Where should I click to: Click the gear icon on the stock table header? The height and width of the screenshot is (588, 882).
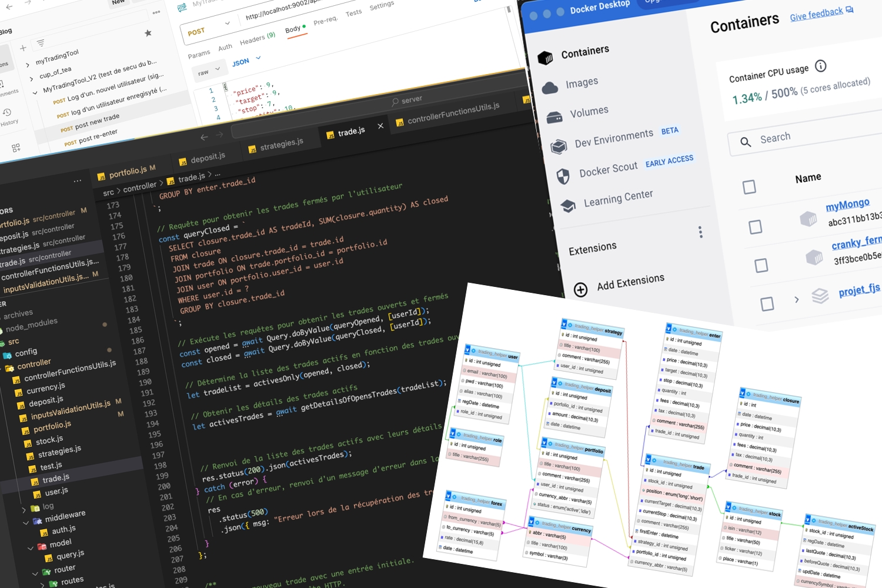[734, 507]
